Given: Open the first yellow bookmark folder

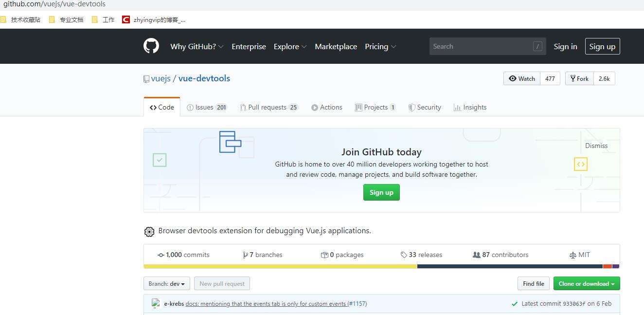Looking at the screenshot, I should pos(20,20).
